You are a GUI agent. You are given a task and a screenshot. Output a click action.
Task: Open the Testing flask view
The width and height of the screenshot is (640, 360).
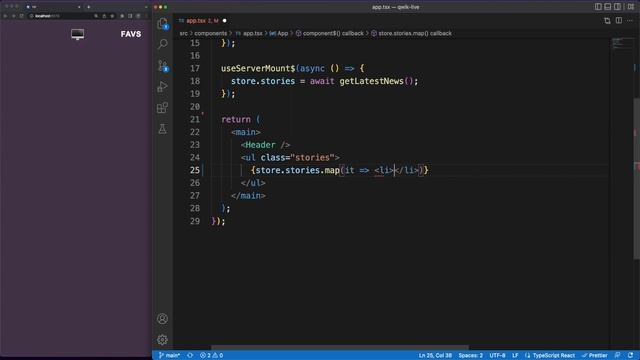pos(162,129)
